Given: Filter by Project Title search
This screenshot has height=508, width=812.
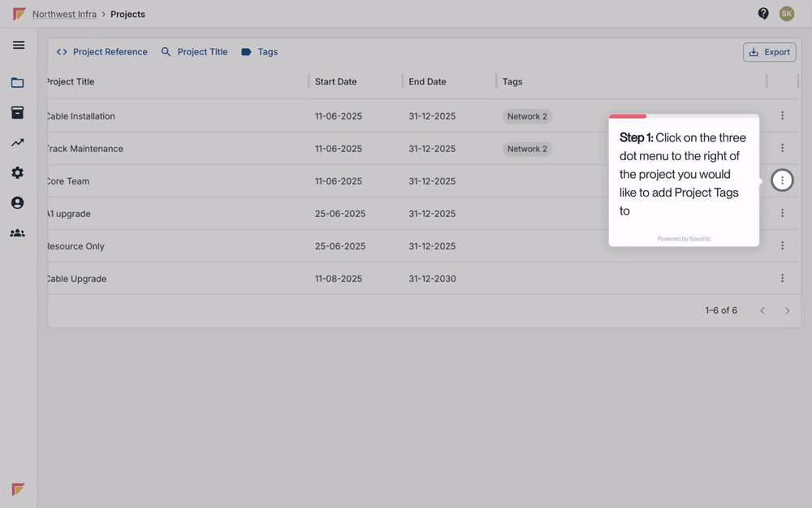Looking at the screenshot, I should pyautogui.click(x=194, y=52).
